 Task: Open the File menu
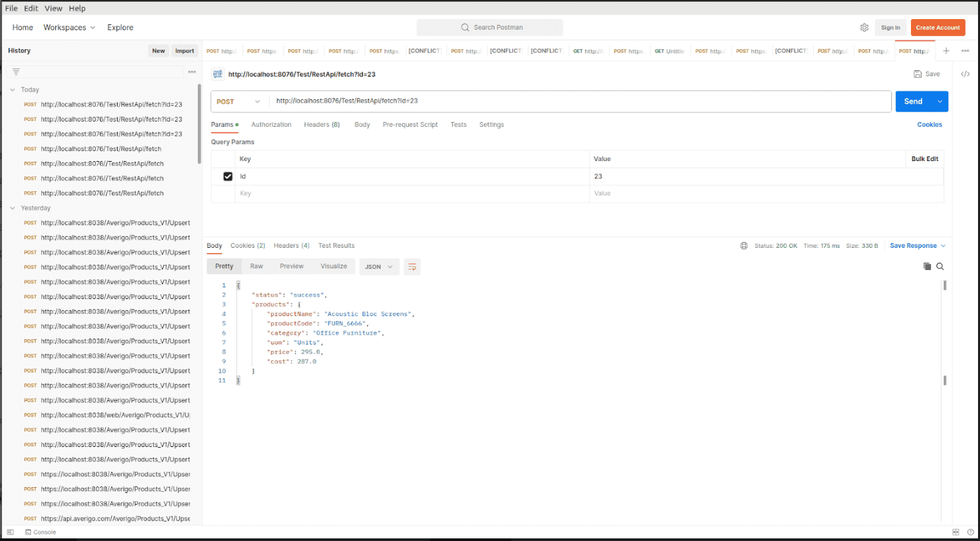pos(11,9)
